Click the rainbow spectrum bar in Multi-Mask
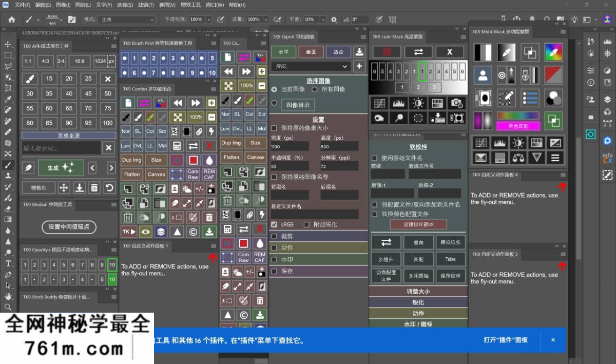The image size is (616, 364). pos(518,116)
